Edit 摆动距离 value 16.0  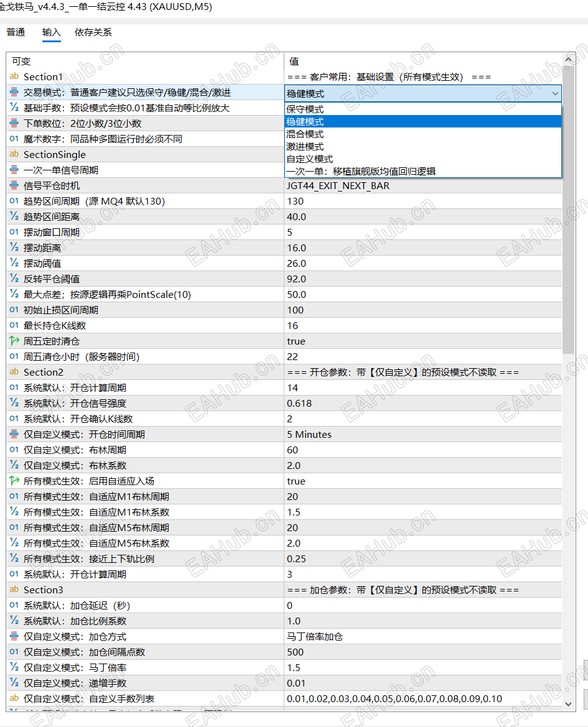423,248
